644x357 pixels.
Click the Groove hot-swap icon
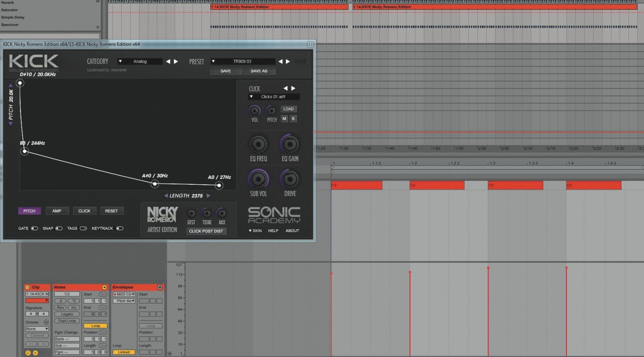(x=46, y=322)
